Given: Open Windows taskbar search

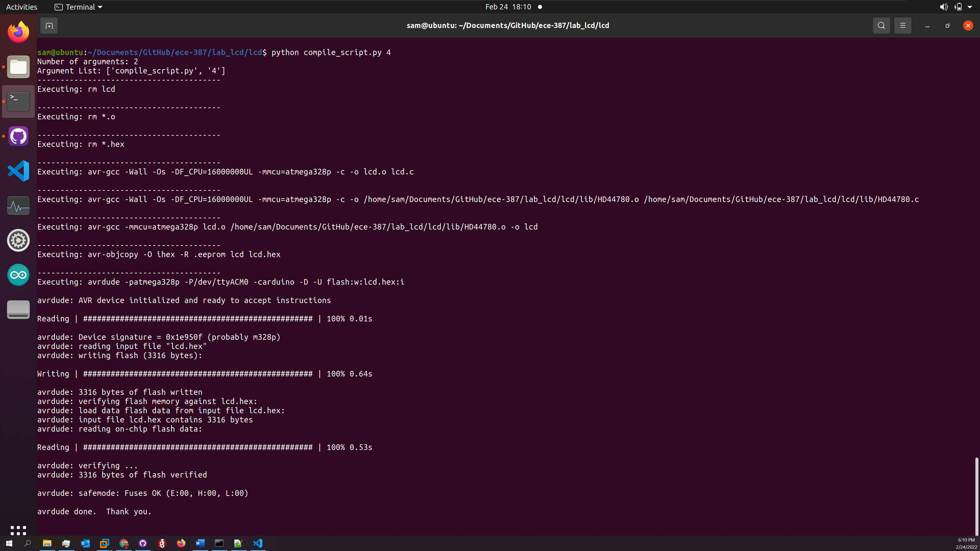Looking at the screenshot, I should [x=27, y=543].
